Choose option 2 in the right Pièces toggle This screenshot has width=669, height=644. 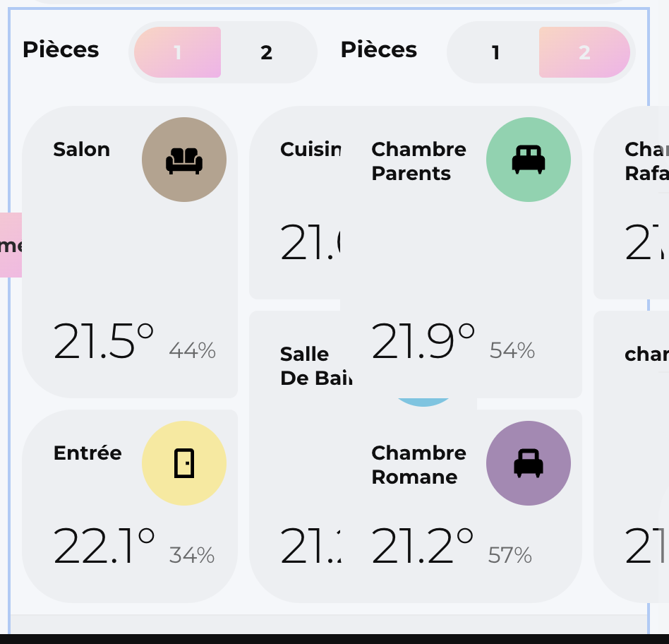[584, 52]
